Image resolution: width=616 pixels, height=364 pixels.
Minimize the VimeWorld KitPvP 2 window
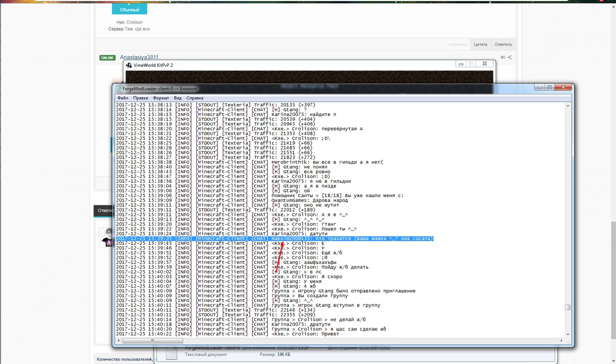tap(461, 63)
